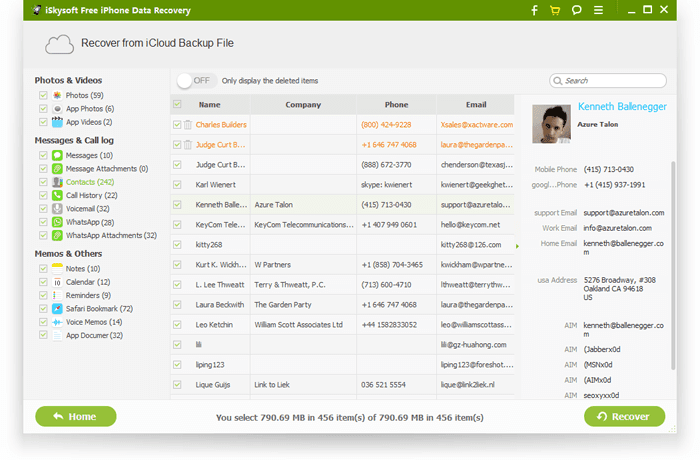The height and width of the screenshot is (460, 700).
Task: Open the hamburger menu in title bar
Action: [x=599, y=10]
